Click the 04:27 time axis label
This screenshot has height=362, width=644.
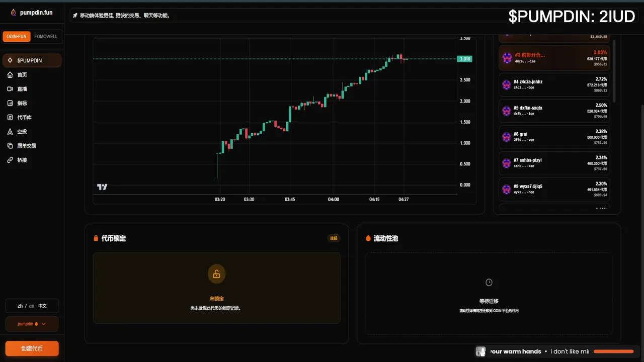(x=404, y=200)
